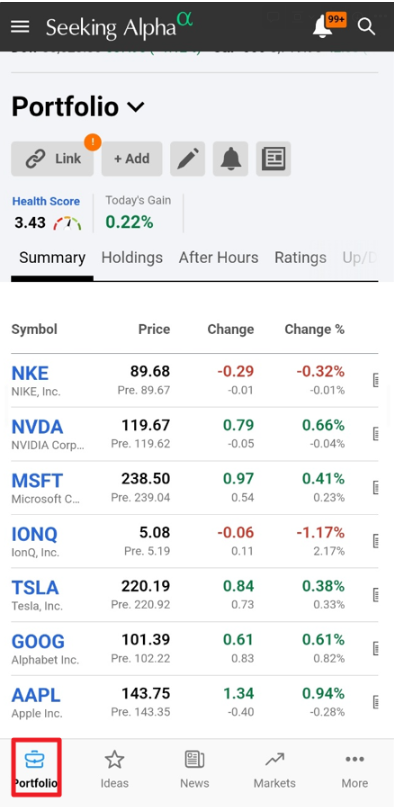Open NKE row side icon
Viewport: 394px width, 807px height.
click(x=376, y=380)
